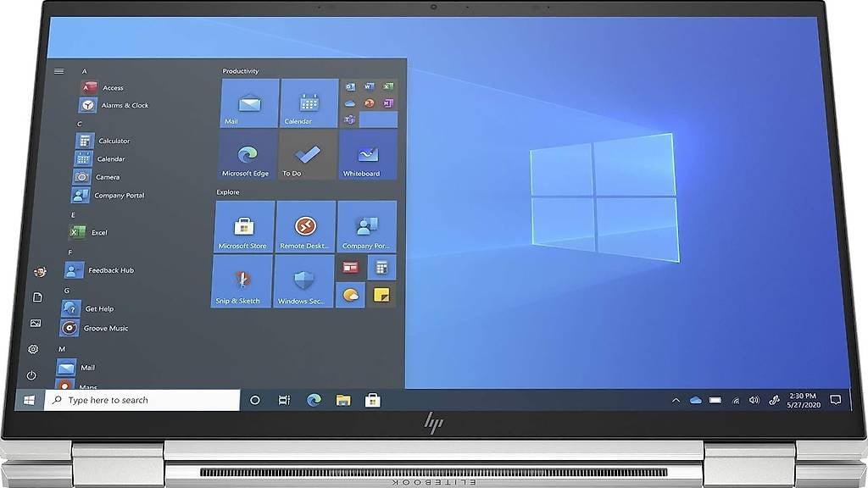The image size is (868, 488).
Task: Click the OneDrive cloud tray icon
Action: pos(696,400)
